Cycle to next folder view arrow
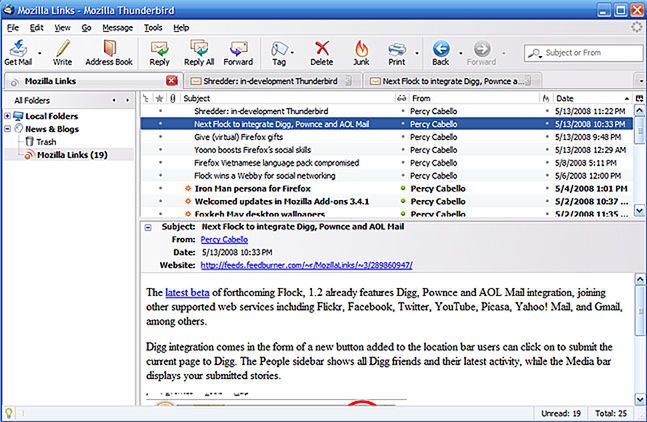 [128, 100]
